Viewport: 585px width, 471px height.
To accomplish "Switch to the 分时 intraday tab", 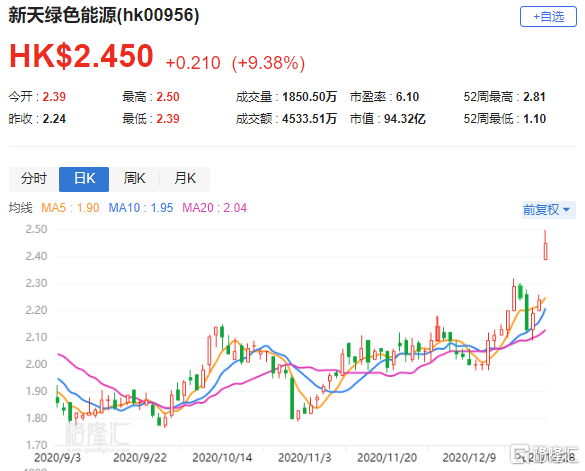I will (34, 179).
